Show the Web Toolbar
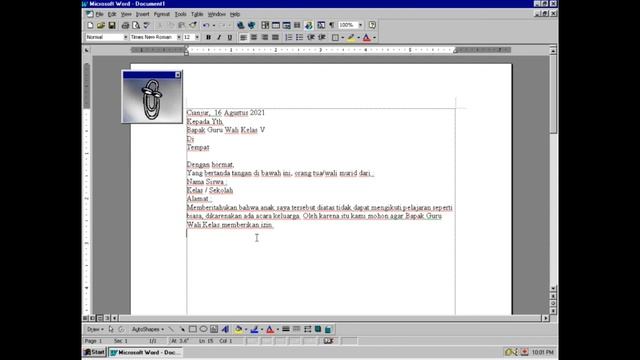Viewport: 640px width, 360px height. [251, 25]
